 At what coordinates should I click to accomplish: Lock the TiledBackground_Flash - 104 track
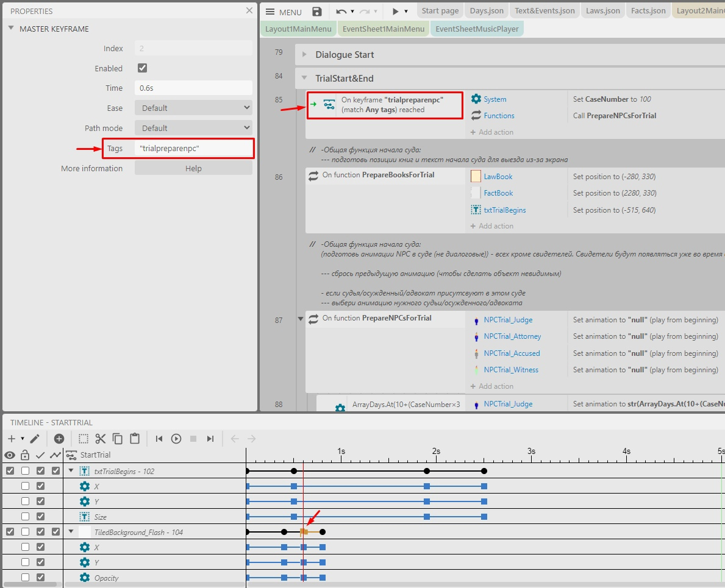click(x=26, y=532)
